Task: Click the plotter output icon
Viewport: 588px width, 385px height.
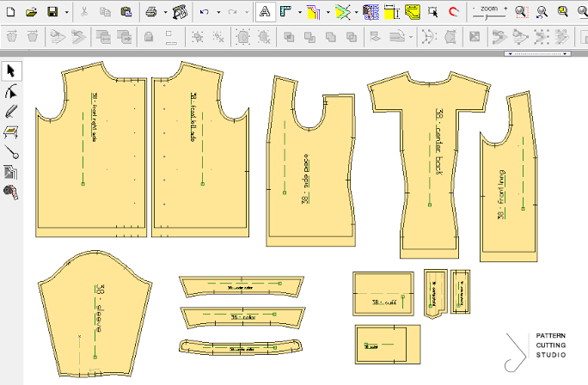Action: (180, 12)
